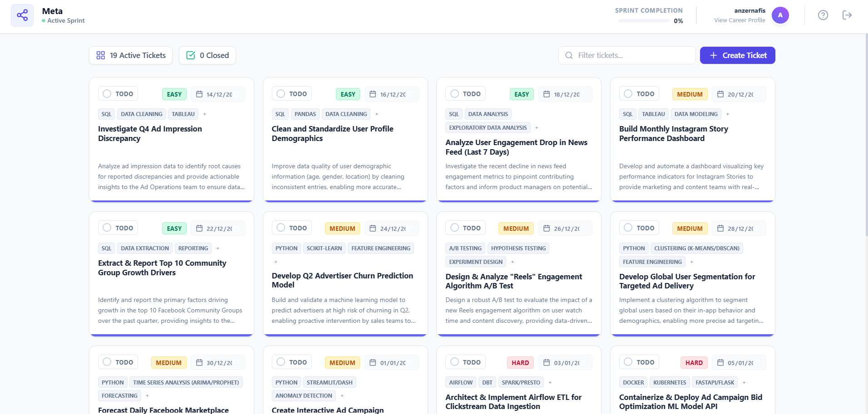Open the 05/01 due date picker on Containerize & Deploy ticket
The image size is (868, 414).
point(739,363)
